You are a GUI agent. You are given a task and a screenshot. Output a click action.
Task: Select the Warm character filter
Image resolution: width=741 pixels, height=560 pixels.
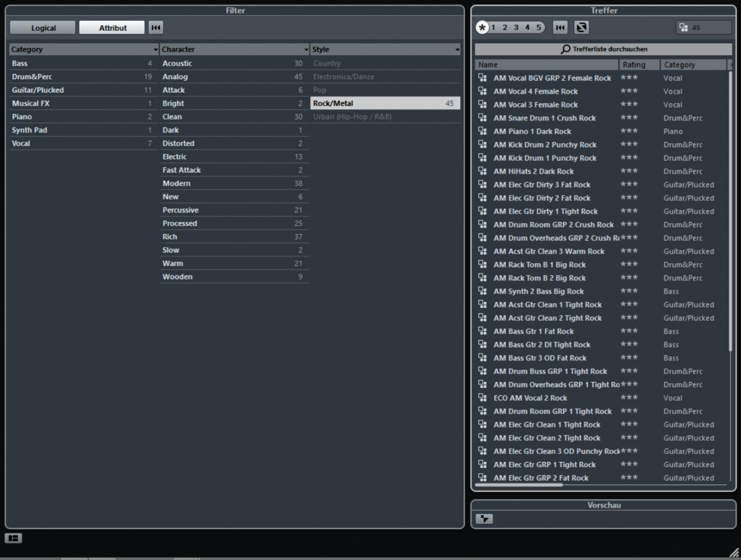coord(235,263)
